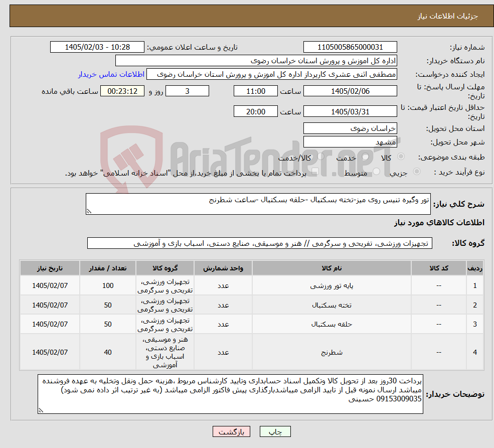Click the چاپ (print) button
The image size is (494, 448).
click(x=275, y=431)
